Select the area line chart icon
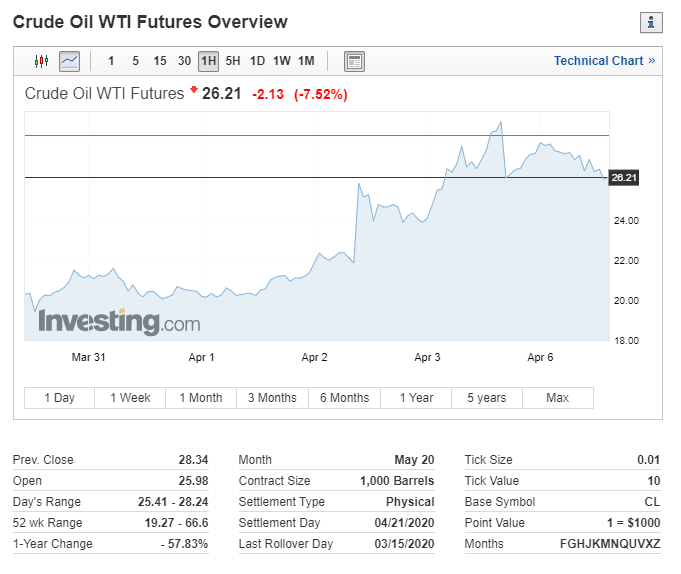Viewport: 681px width, 574px height. tap(69, 61)
